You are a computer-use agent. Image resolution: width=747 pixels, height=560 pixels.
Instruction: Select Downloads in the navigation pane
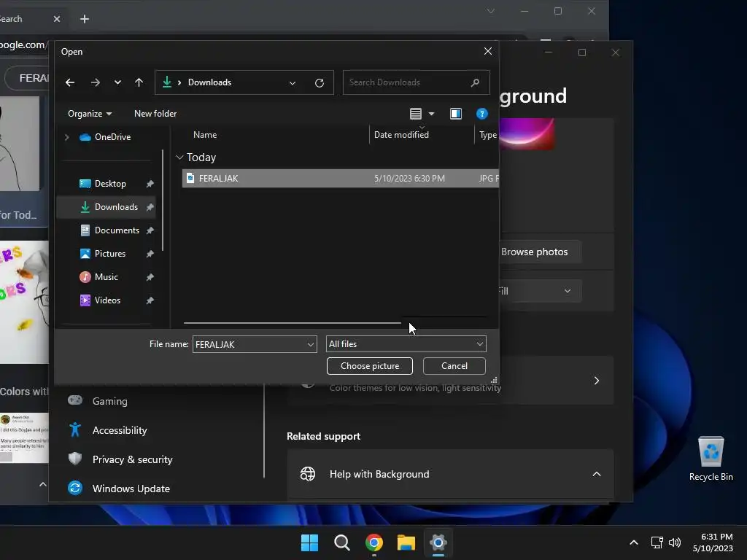coord(106,207)
